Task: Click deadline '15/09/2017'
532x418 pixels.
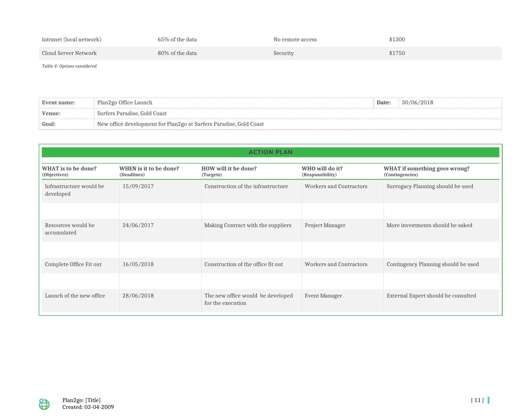Action: pos(138,186)
